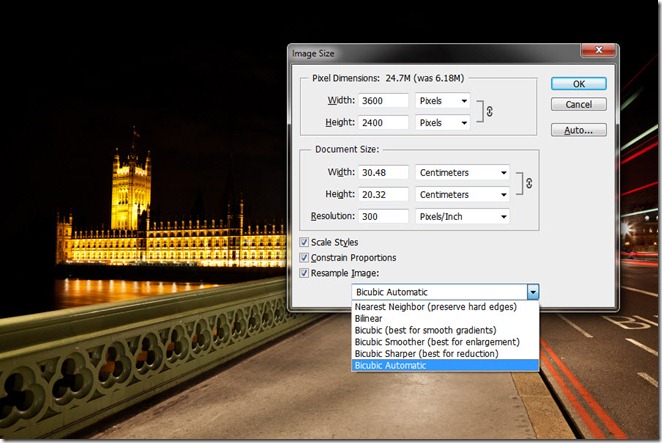Click the Document Size chain link icon
Screen dimensions: 662x443
click(529, 183)
